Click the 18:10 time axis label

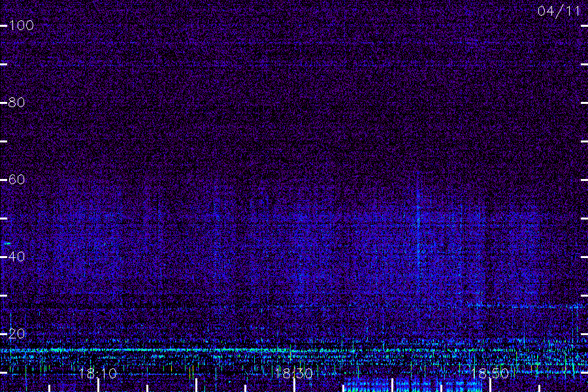pos(98,373)
